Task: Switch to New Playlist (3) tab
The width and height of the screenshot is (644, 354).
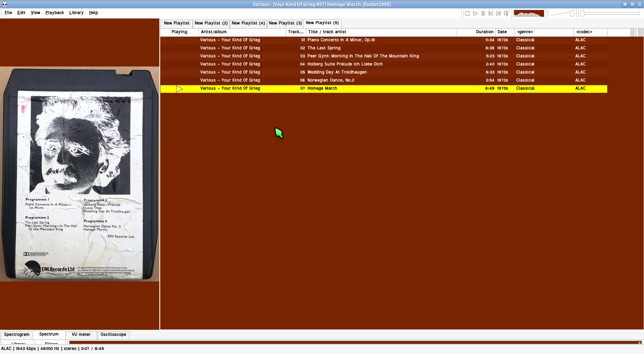Action: pos(285,23)
